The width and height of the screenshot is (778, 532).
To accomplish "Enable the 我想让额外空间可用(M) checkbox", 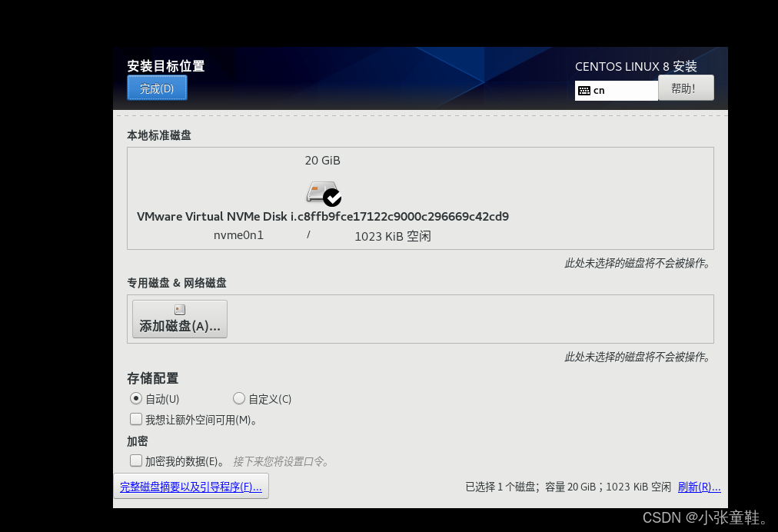I will [136, 419].
